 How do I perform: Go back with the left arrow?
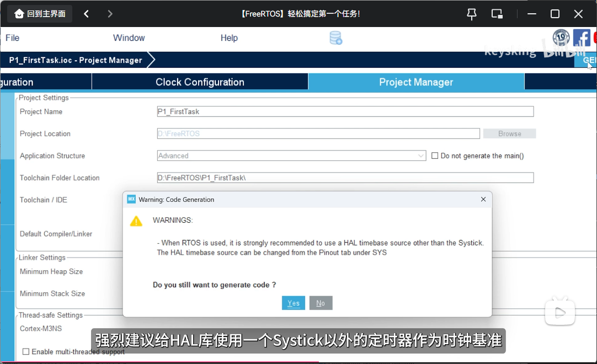click(x=87, y=14)
